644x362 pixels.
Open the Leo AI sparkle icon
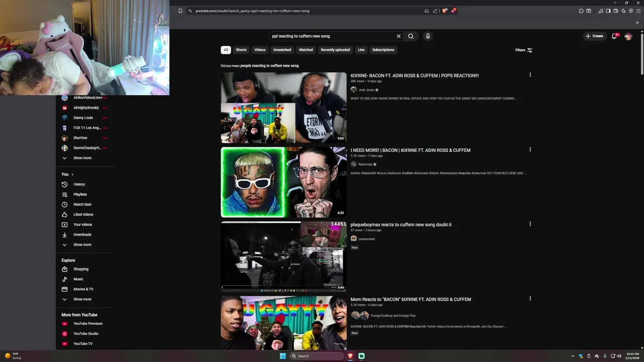623,11
